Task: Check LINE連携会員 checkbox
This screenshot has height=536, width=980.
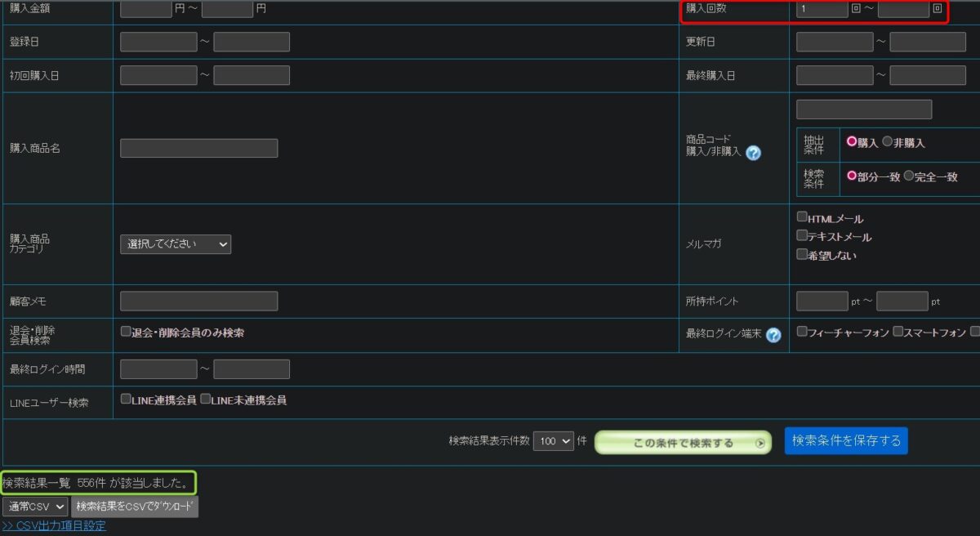Action: click(126, 400)
